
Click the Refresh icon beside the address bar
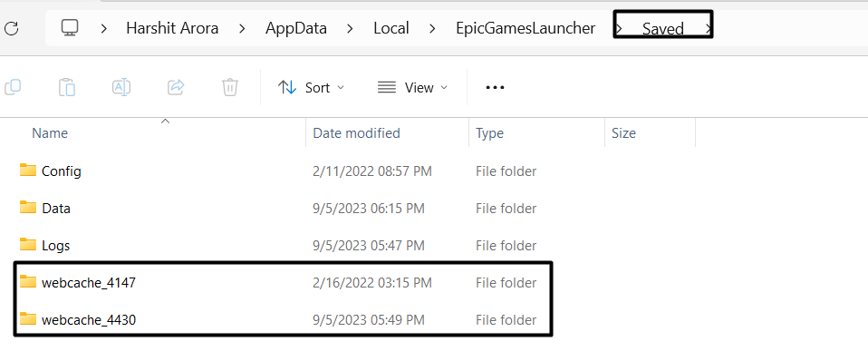(11, 28)
